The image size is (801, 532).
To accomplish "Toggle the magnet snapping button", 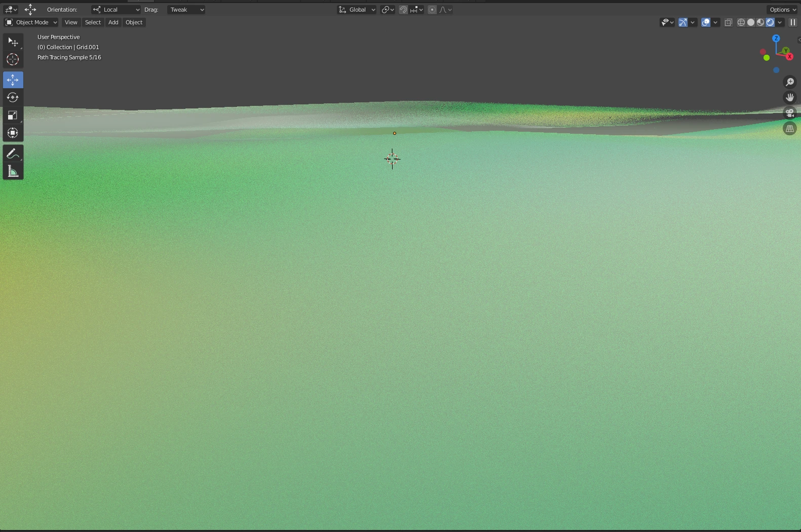I will (403, 10).
